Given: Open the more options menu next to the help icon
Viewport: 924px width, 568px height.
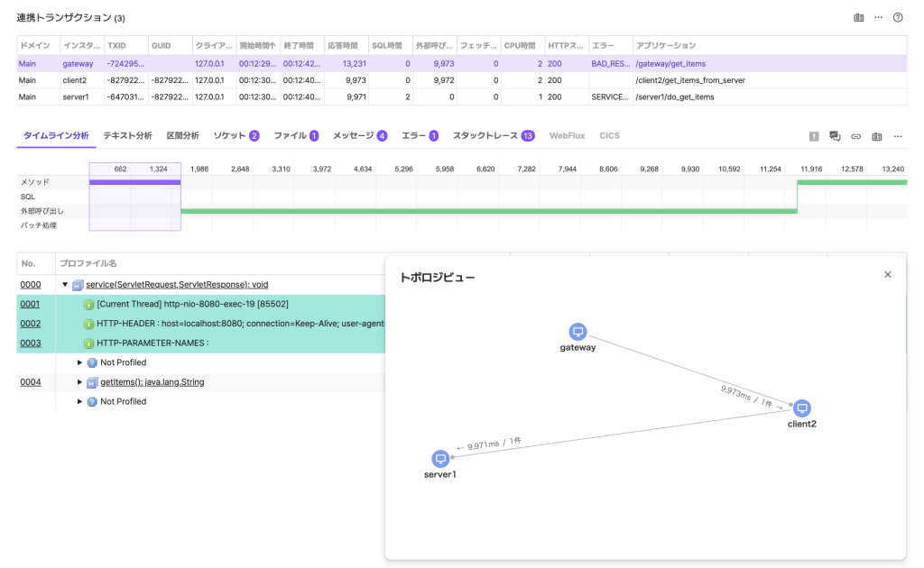Looking at the screenshot, I should click(878, 17).
